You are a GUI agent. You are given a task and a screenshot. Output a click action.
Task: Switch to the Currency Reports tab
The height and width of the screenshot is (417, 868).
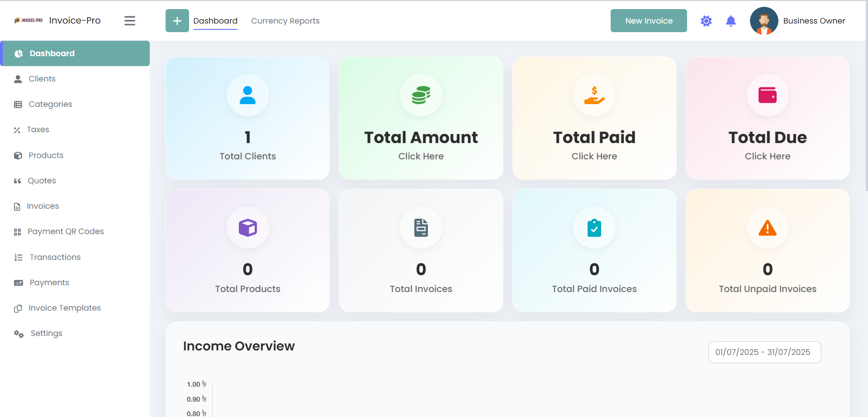(285, 21)
